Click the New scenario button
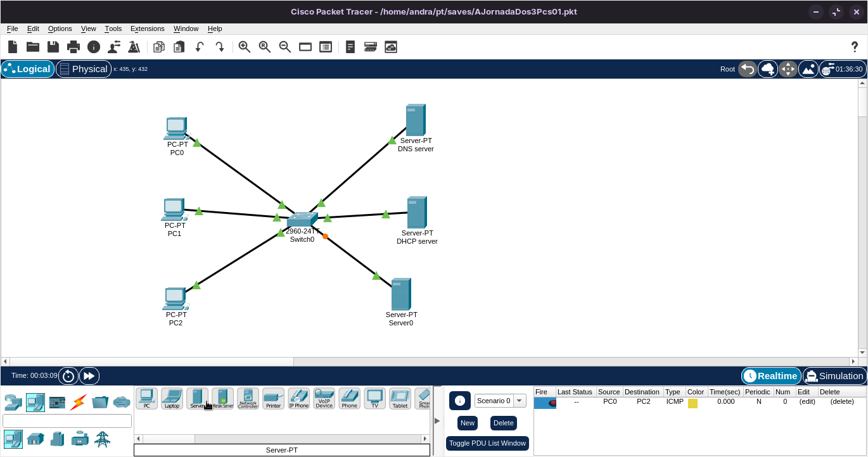Viewport: 868px width, 457px height. [468, 423]
